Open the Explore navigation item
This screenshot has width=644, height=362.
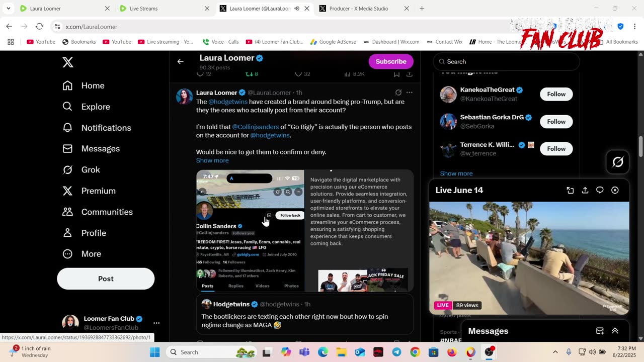pos(86,107)
